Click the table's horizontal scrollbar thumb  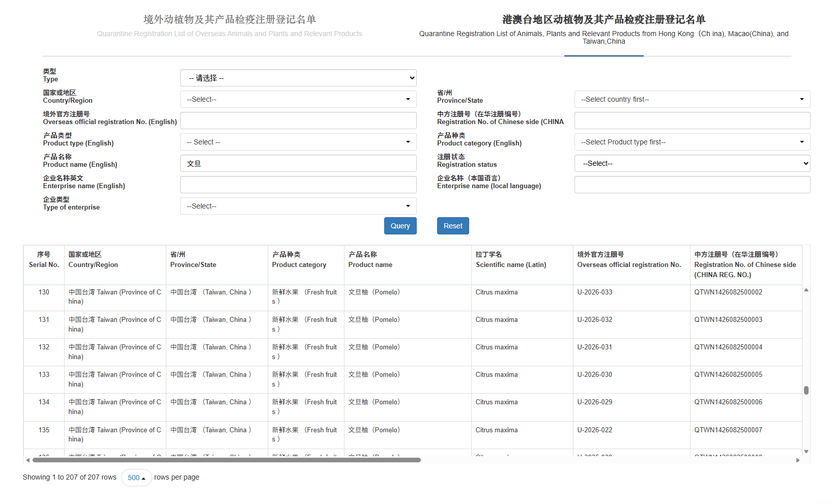point(226,460)
